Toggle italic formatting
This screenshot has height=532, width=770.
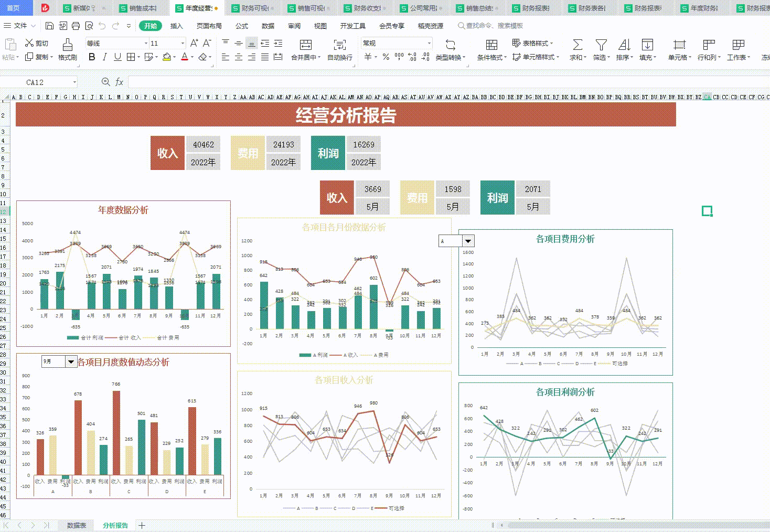[x=104, y=57]
